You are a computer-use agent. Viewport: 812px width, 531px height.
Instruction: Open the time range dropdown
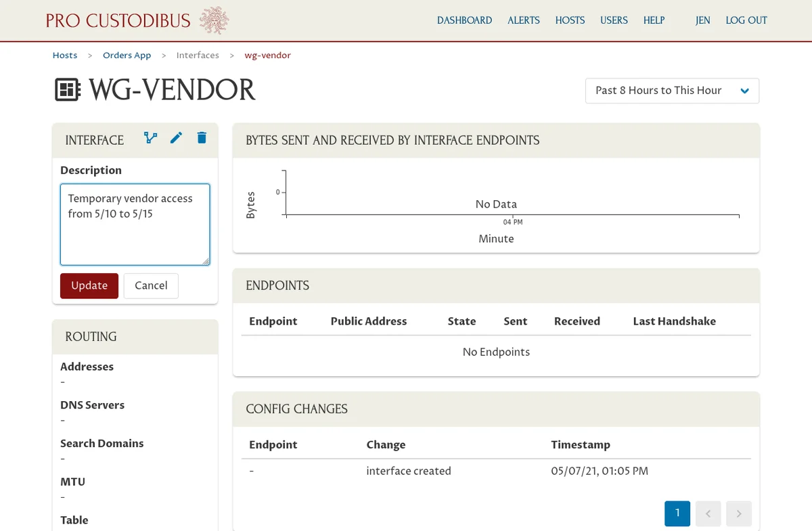(671, 91)
